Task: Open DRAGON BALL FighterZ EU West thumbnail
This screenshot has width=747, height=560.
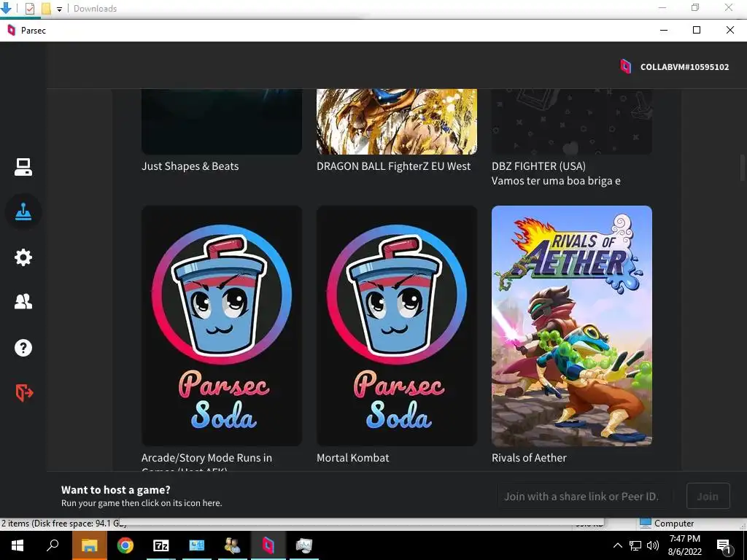Action: pos(396,122)
